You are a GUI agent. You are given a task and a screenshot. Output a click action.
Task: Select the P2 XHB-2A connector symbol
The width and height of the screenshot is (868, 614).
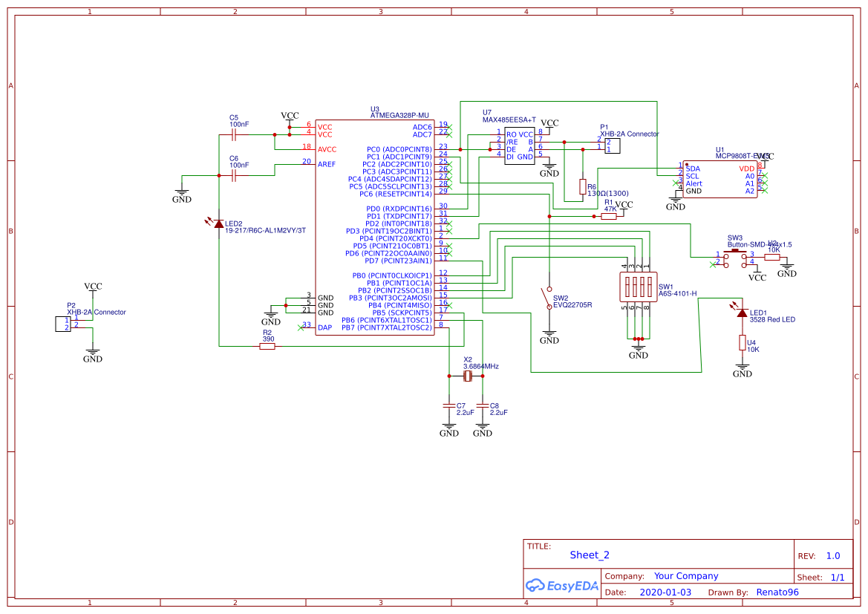pos(62,324)
